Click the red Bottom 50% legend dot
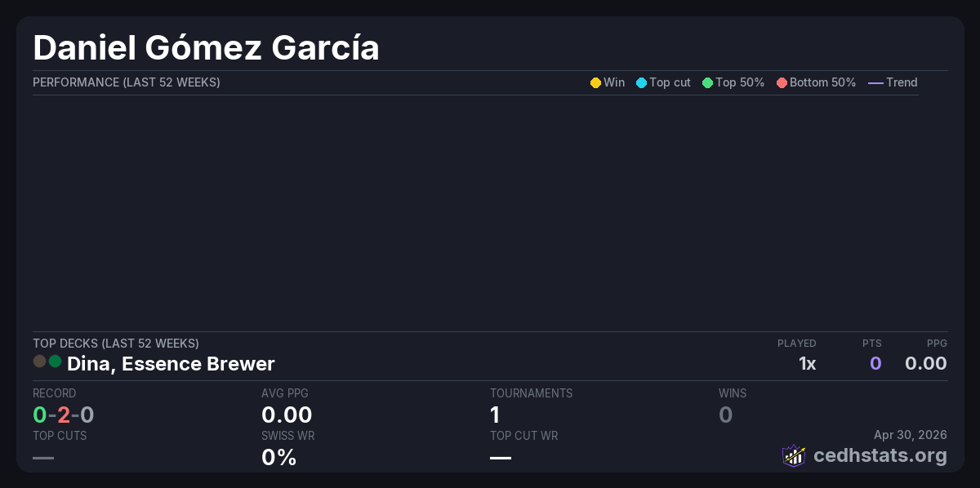This screenshot has width=980, height=488. [x=782, y=82]
